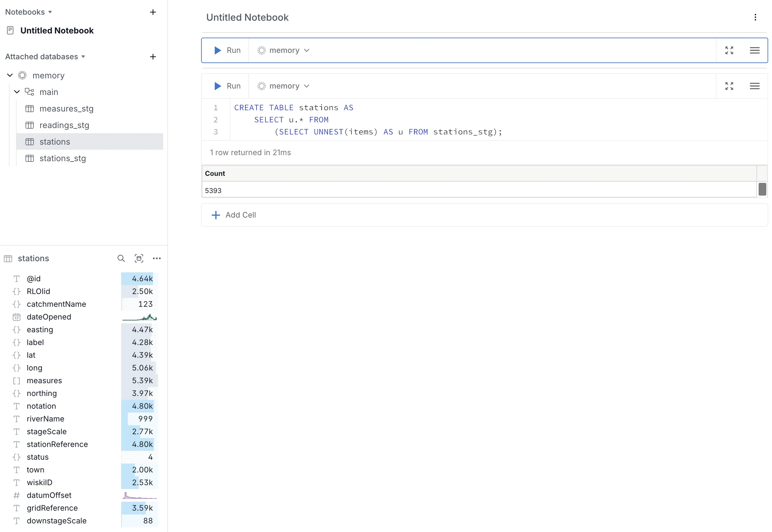The image size is (772, 532).
Task: Open stations panel more options ellipsis
Action: click(x=157, y=258)
